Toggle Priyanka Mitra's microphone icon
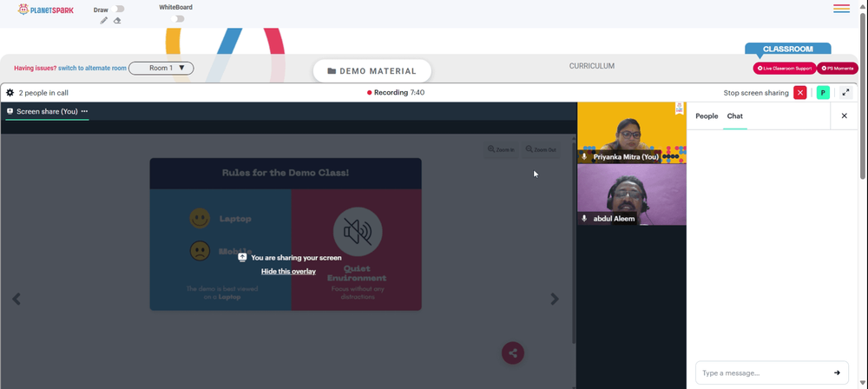868x389 pixels. (x=584, y=157)
